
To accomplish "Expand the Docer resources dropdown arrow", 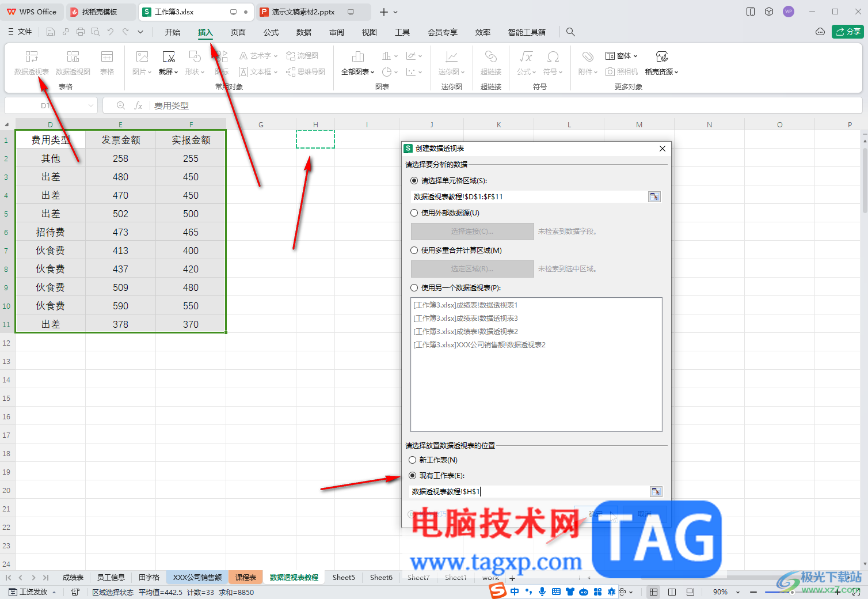I will click(676, 72).
